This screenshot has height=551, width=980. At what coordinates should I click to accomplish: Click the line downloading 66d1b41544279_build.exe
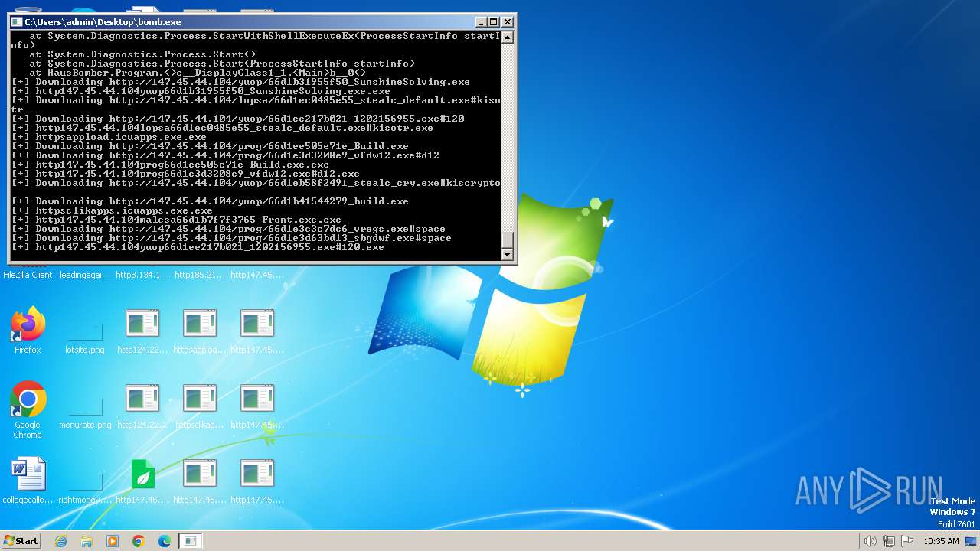pos(210,201)
